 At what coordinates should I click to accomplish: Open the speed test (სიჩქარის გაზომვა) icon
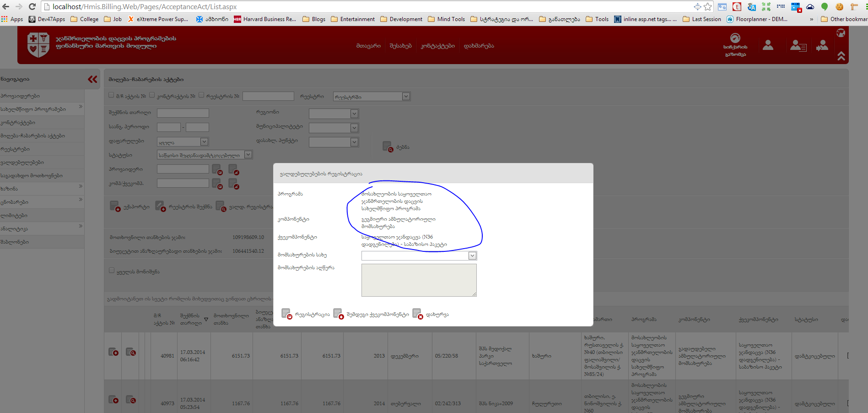(x=735, y=38)
